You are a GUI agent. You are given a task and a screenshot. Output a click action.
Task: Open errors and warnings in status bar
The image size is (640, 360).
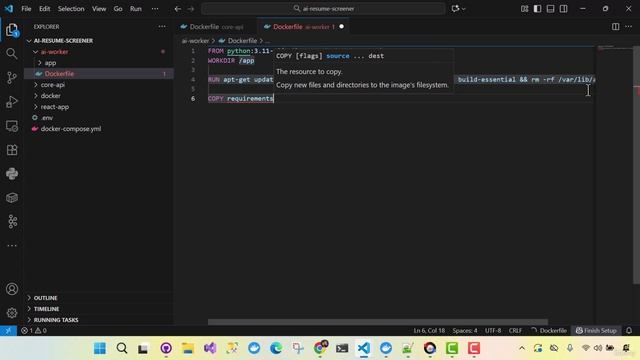coord(34,331)
